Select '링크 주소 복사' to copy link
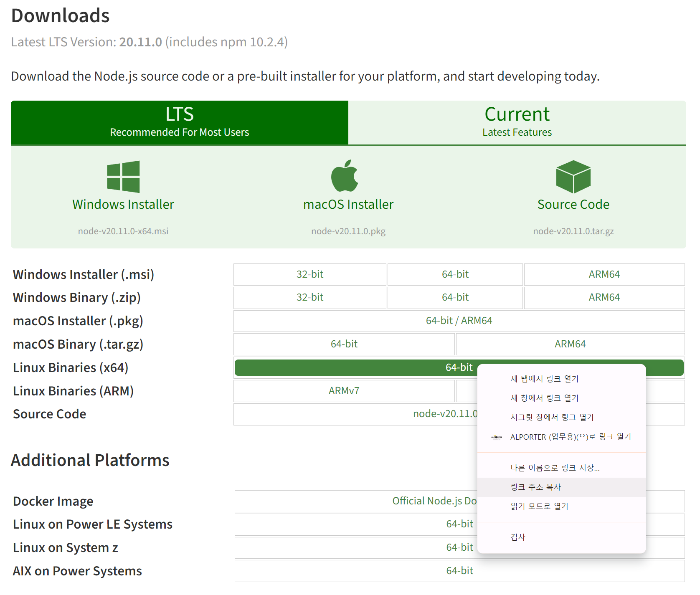The height and width of the screenshot is (595, 700). [562, 487]
